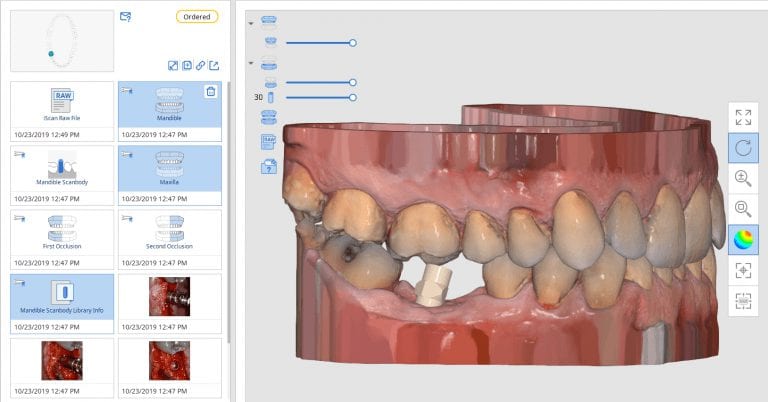Viewport: 768px width, 402px height.
Task: Select the Second Occlusion file card
Action: [x=169, y=239]
